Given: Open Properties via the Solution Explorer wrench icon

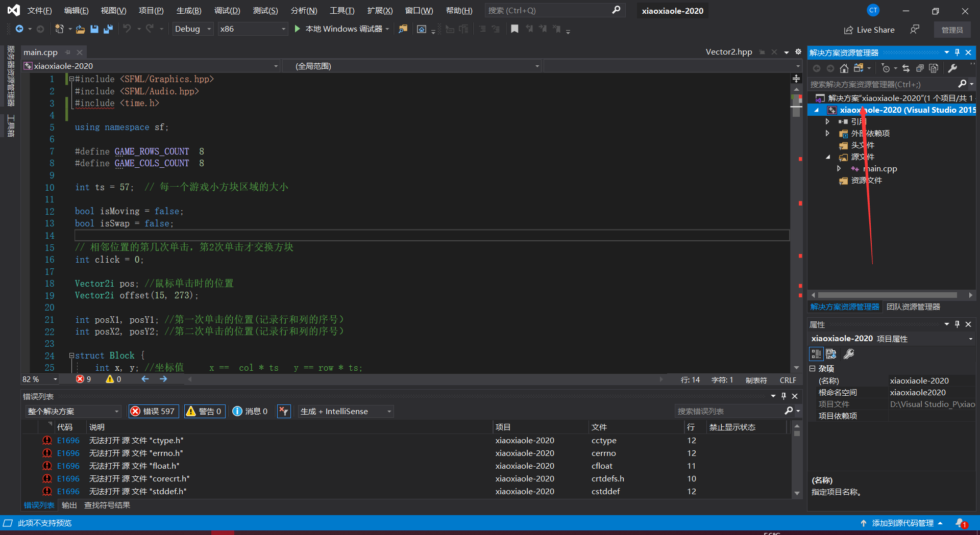Looking at the screenshot, I should pyautogui.click(x=952, y=68).
